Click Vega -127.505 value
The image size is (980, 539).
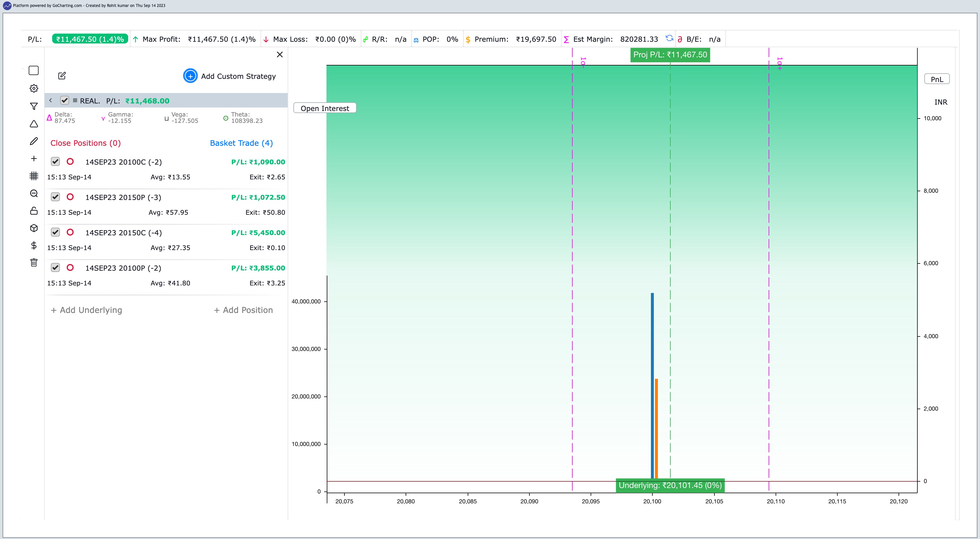coord(184,121)
